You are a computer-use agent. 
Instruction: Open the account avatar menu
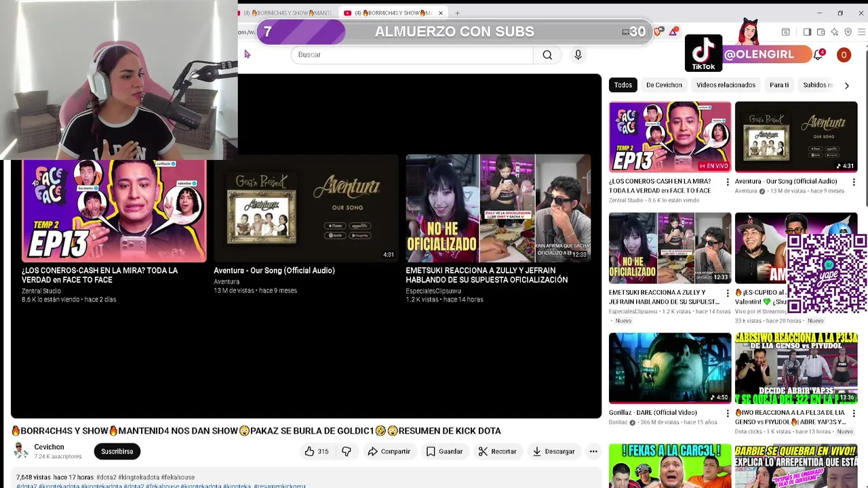[844, 55]
